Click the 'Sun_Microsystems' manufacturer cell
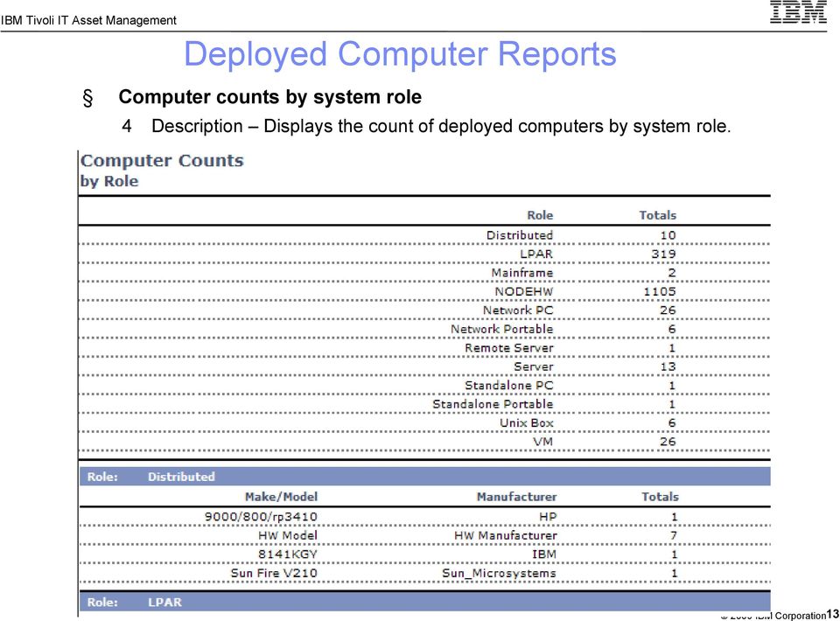 pos(500,574)
